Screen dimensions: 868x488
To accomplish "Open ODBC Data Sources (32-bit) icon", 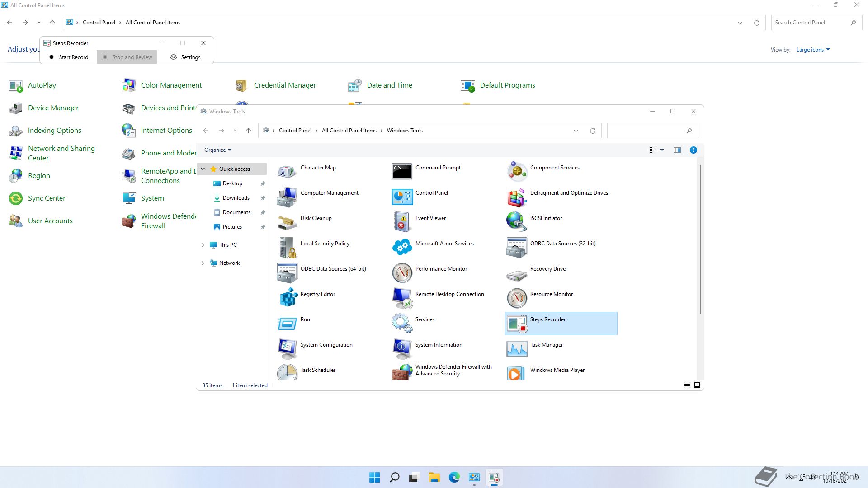I will point(516,248).
